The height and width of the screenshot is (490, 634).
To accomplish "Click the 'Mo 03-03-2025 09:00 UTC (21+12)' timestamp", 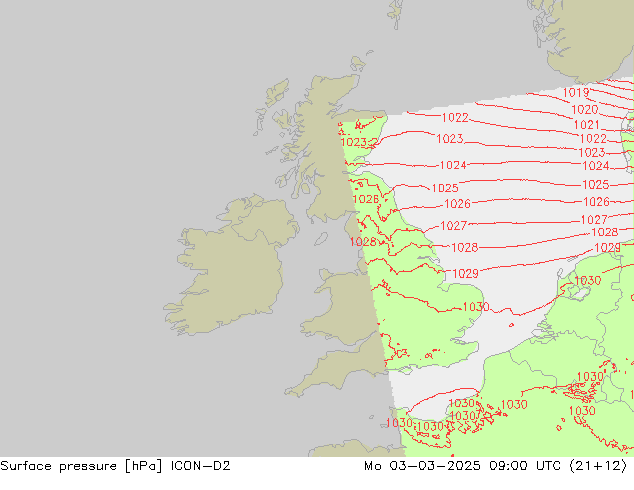I will point(495,466).
